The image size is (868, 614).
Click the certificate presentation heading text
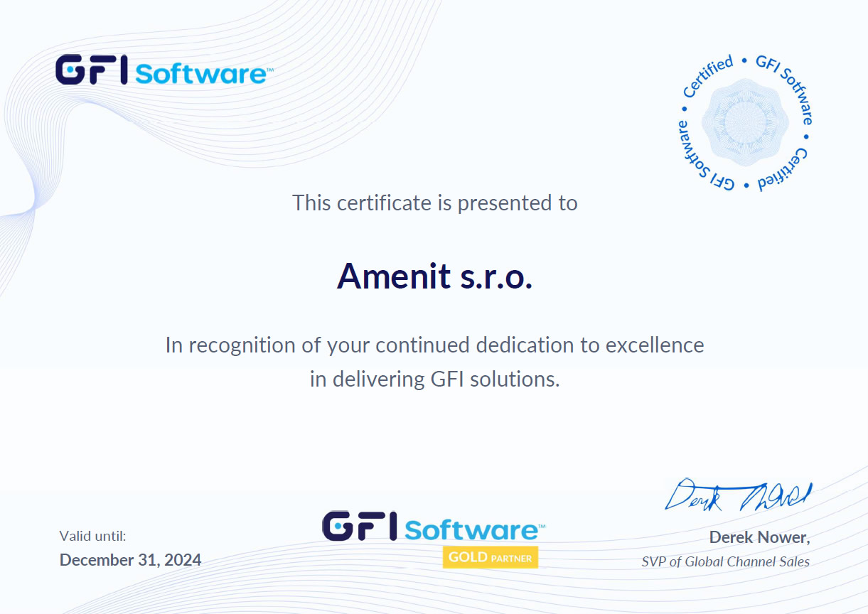tap(434, 203)
